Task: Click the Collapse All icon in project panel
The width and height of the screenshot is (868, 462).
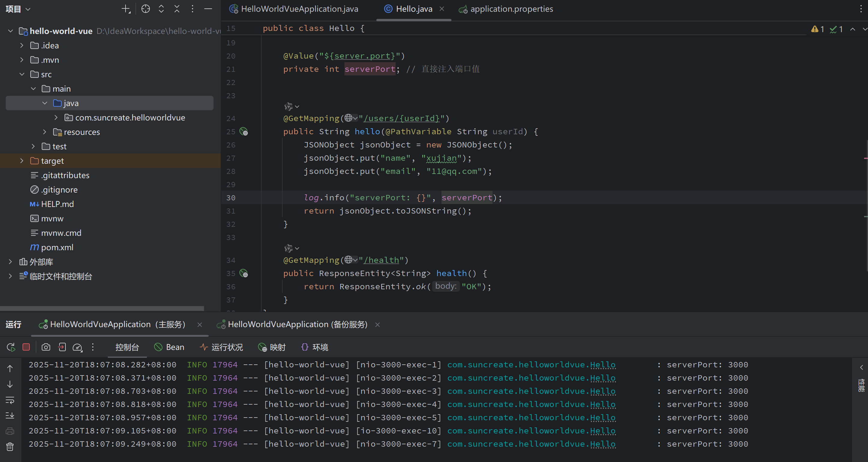Action: 177,9
